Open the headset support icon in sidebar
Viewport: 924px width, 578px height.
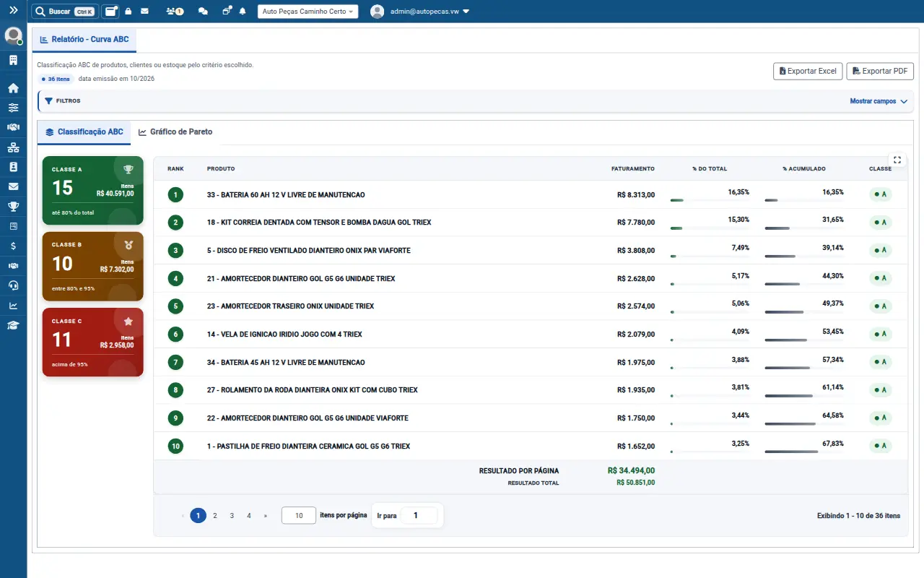point(13,285)
